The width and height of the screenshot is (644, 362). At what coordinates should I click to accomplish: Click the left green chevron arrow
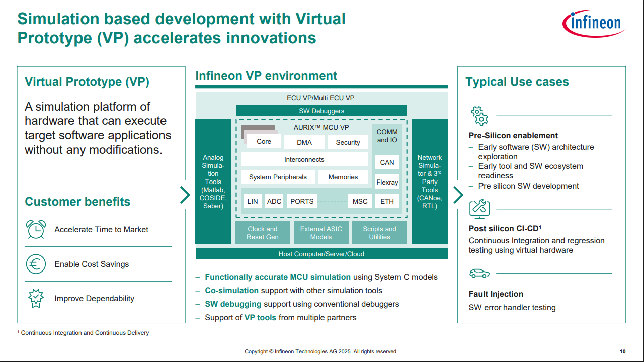[185, 195]
